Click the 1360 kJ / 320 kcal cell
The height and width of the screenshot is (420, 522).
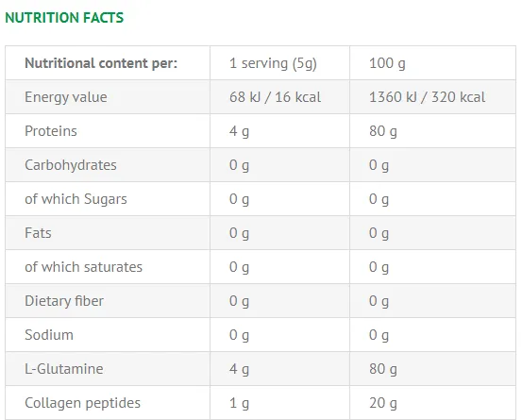(x=427, y=97)
